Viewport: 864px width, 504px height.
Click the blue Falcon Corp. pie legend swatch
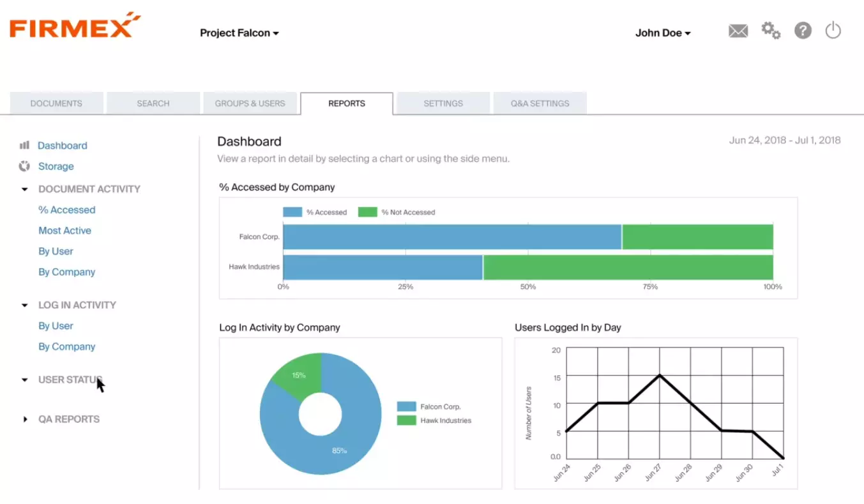coord(407,406)
